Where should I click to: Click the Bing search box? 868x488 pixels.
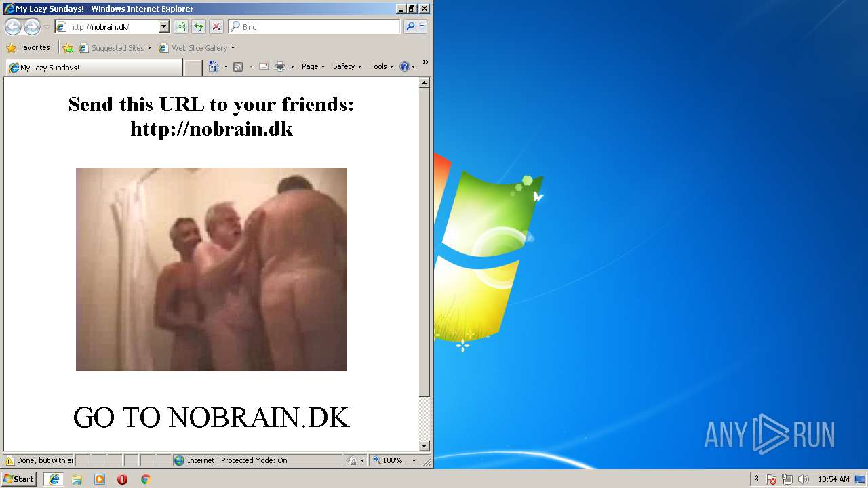[x=315, y=26]
